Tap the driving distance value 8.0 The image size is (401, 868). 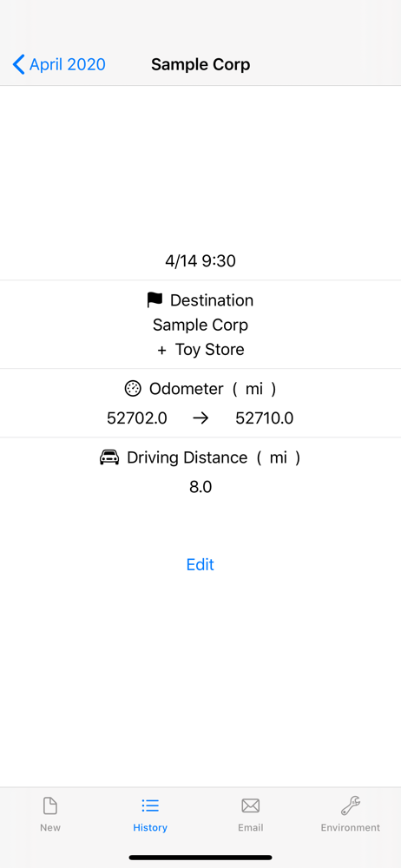tap(200, 487)
